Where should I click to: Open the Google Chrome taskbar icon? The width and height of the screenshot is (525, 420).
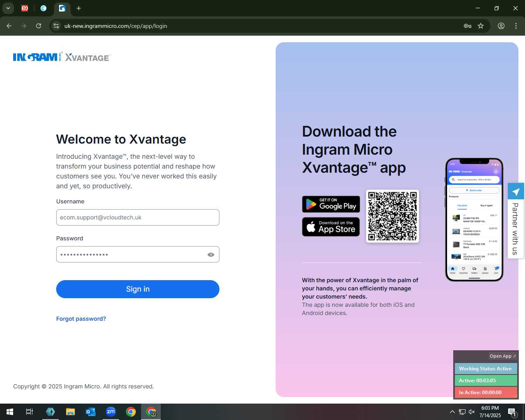131,412
